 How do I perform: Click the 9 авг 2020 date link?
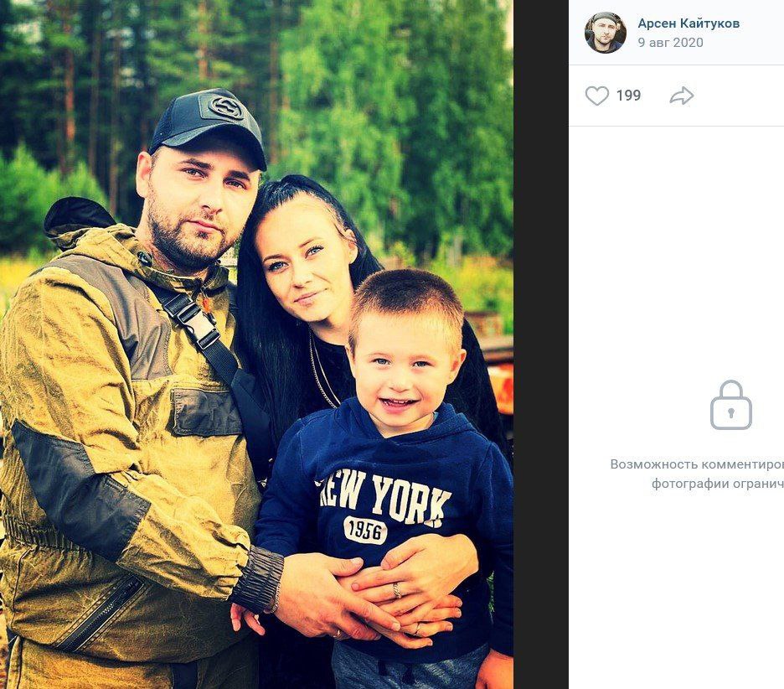point(670,43)
